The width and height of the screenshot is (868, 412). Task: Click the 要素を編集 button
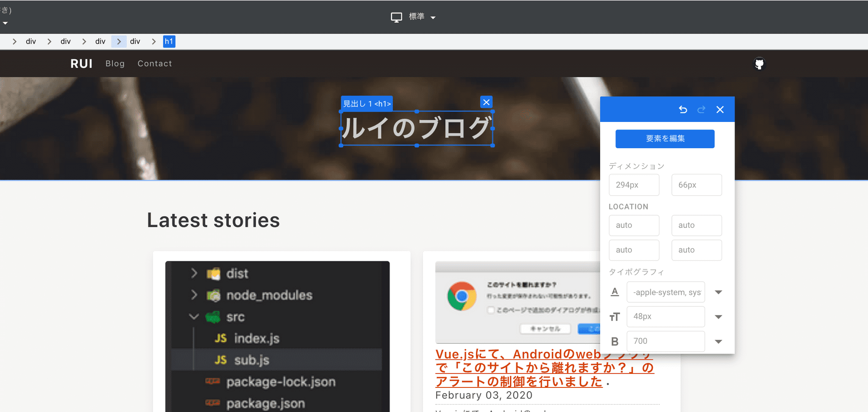pyautogui.click(x=665, y=139)
